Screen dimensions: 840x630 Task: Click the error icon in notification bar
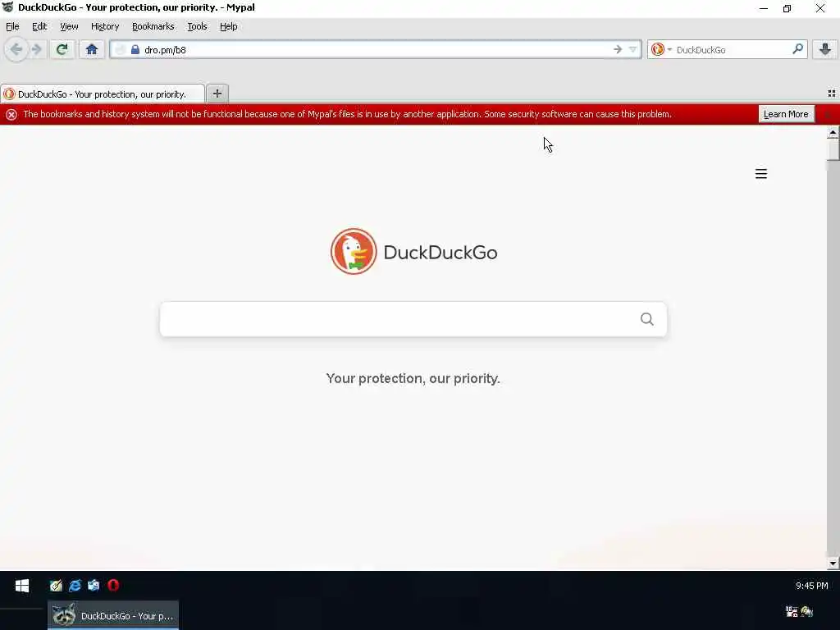11,114
